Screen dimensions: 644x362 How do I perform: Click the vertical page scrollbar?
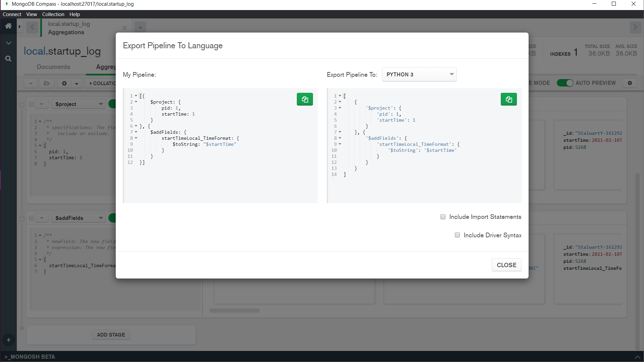637,261
